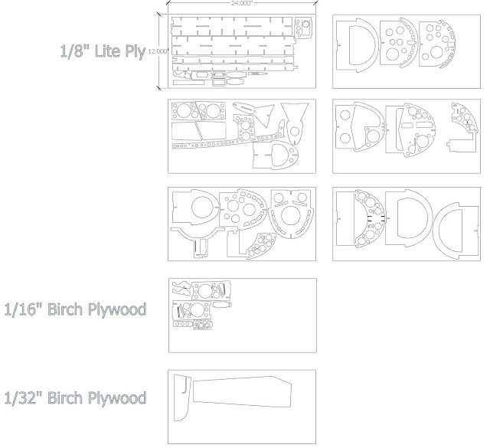The image size is (490, 448).
Task: Select the delta wing-shaped part in second-row left sheet
Action: pyautogui.click(x=254, y=115)
